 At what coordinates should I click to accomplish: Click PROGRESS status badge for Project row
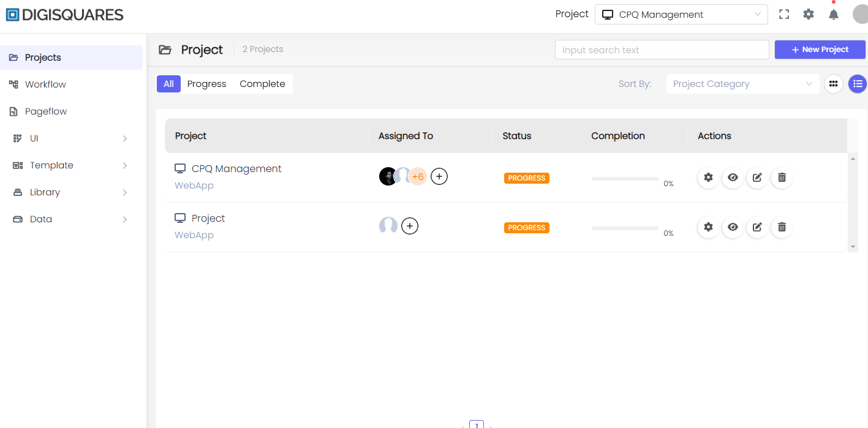coord(527,228)
